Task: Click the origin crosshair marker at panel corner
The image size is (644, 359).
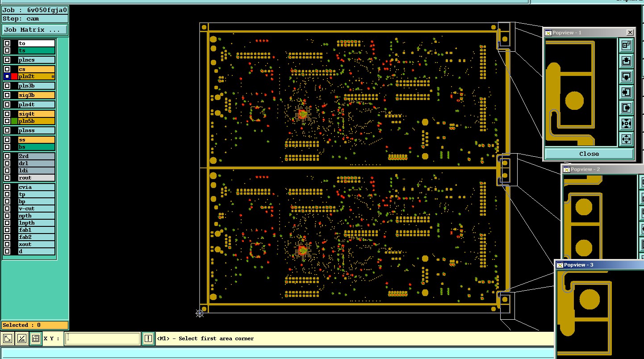Action: [200, 313]
